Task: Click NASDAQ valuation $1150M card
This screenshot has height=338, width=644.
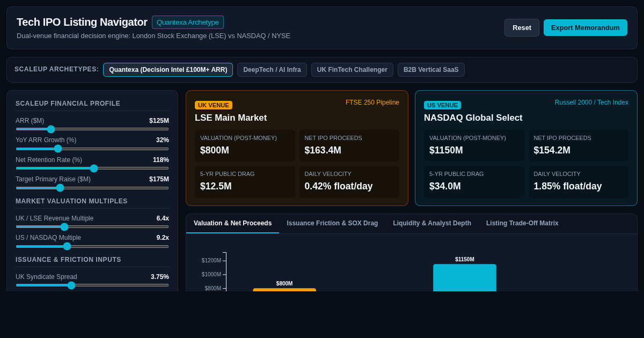Action: (474, 145)
